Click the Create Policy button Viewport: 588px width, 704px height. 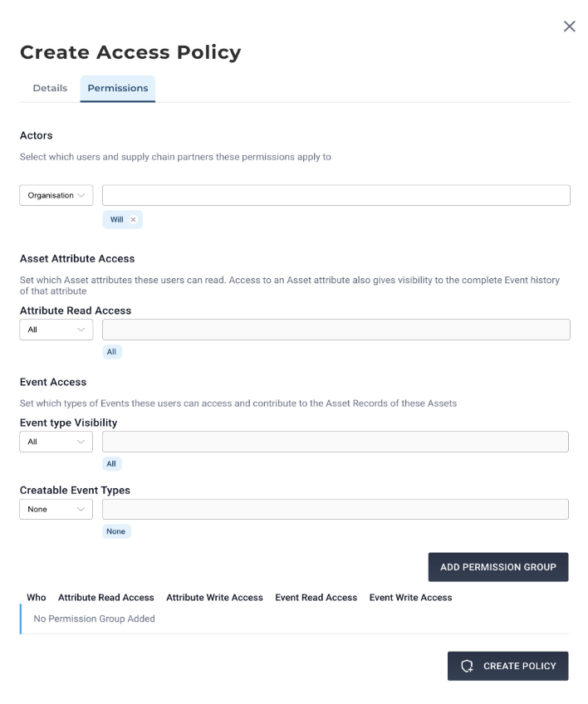(508, 666)
